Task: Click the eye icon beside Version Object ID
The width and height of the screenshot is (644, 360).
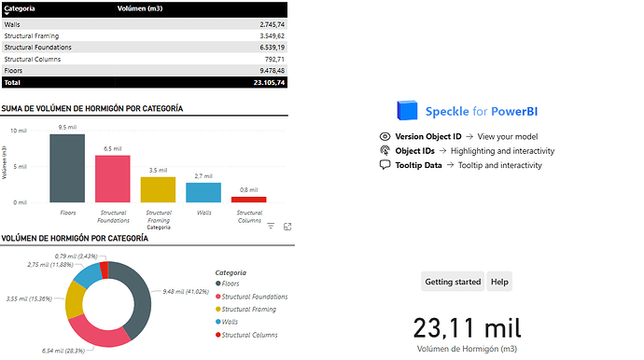Action: tap(385, 136)
